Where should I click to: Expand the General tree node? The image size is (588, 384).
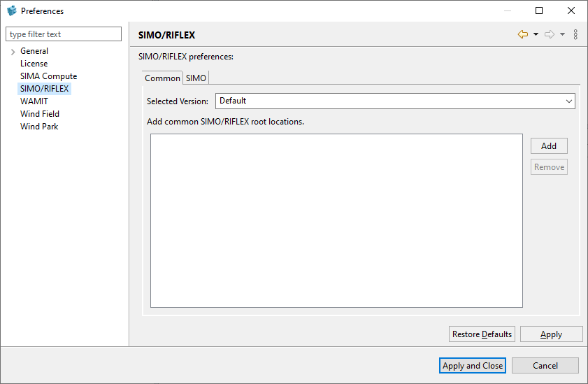coord(13,52)
